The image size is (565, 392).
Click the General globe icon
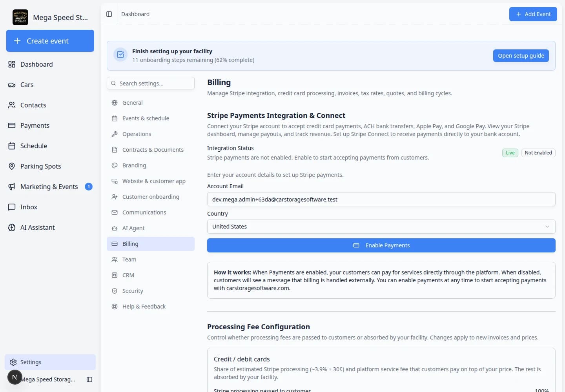point(115,103)
